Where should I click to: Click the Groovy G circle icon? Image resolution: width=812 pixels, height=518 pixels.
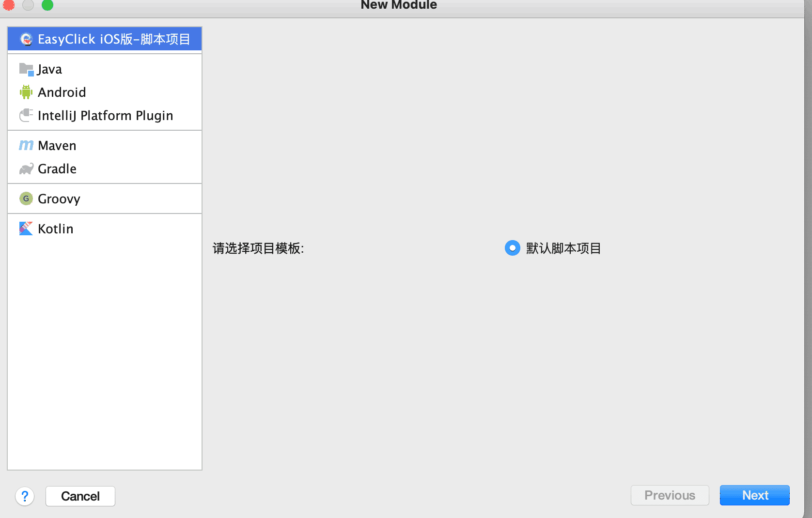pos(26,198)
